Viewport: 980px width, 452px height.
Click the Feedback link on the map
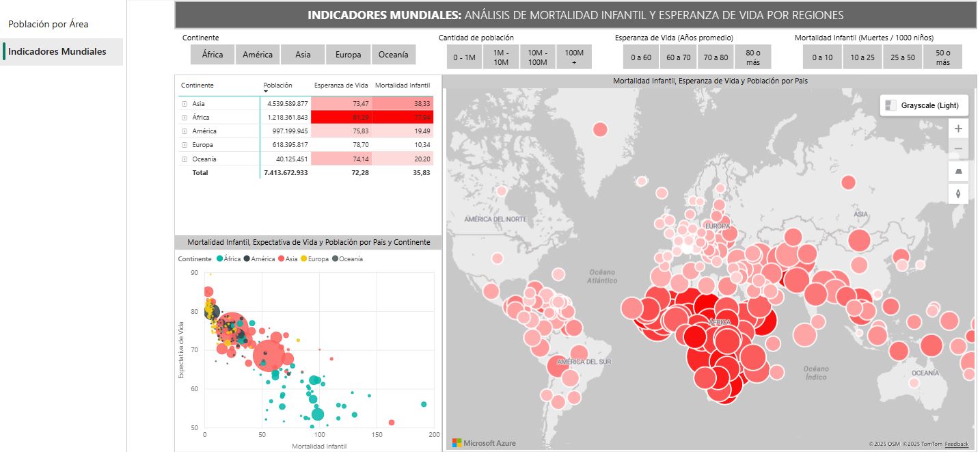coord(956,444)
